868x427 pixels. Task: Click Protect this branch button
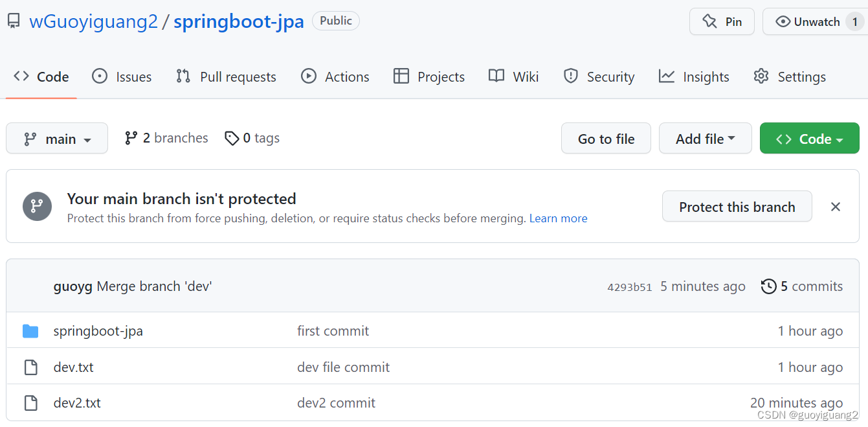coord(737,207)
